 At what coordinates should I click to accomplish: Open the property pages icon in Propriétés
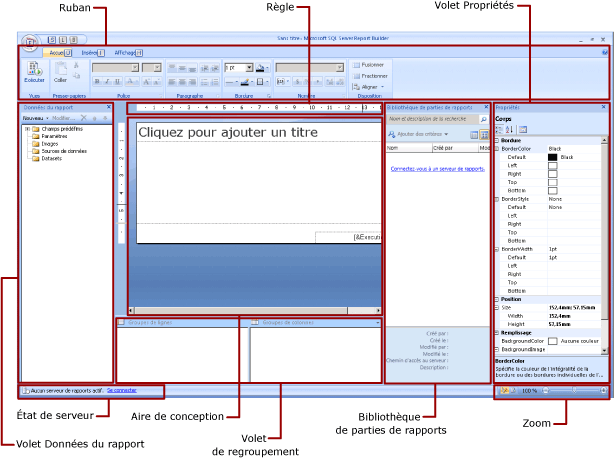coord(523,129)
